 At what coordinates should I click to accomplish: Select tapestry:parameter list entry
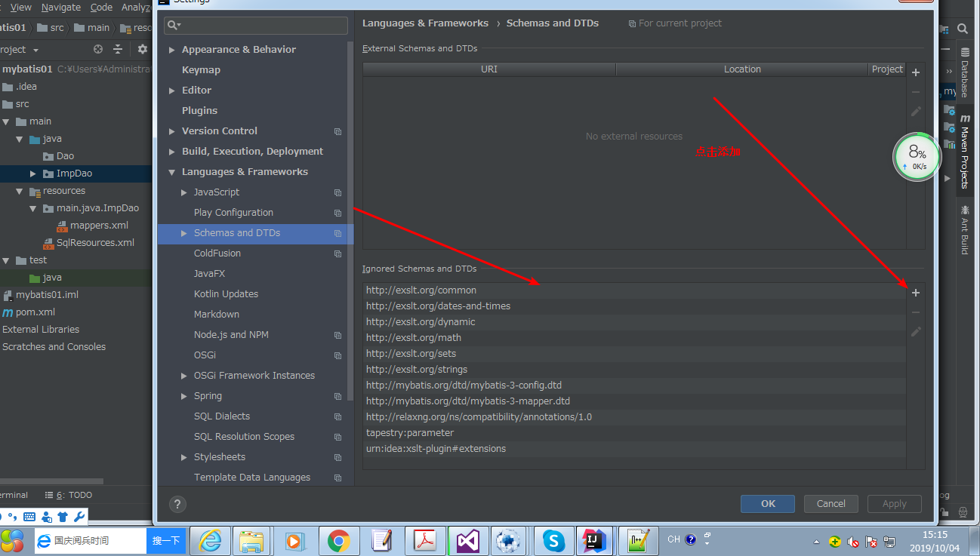point(634,432)
